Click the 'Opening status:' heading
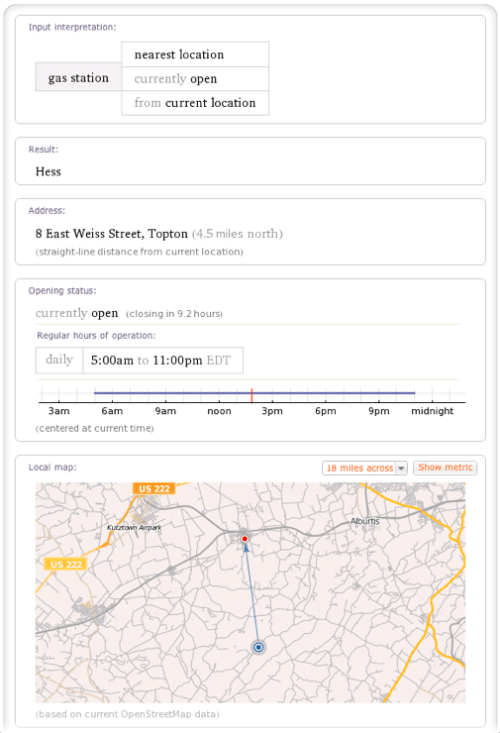The width and height of the screenshot is (500, 733). [62, 290]
